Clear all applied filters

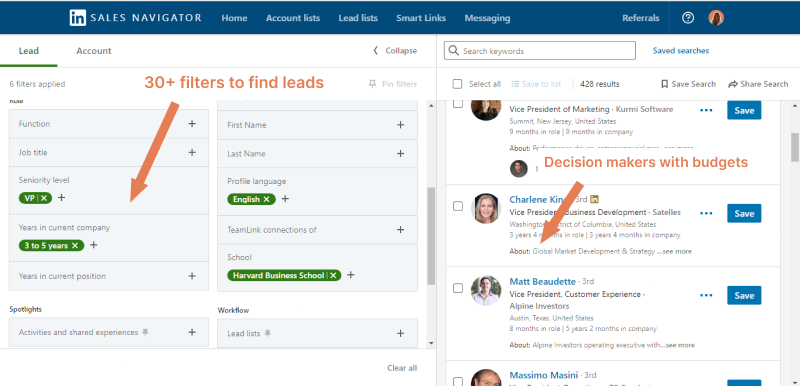tap(402, 368)
